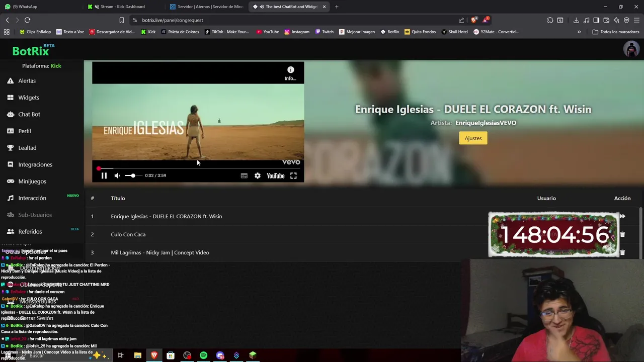The height and width of the screenshot is (362, 644).
Task: Click the yellow Ajustes button
Action: tap(473, 138)
